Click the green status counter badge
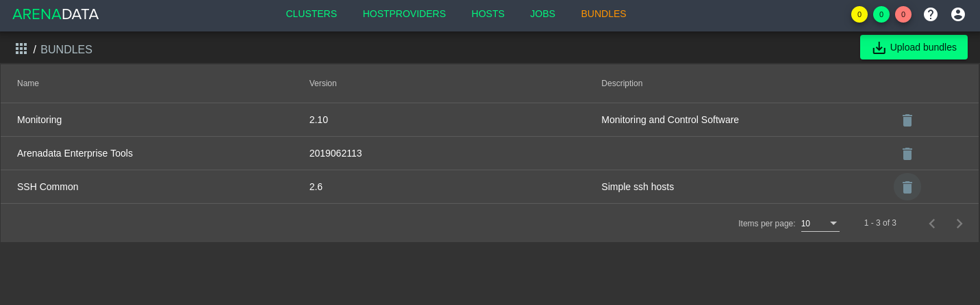 pos(881,14)
